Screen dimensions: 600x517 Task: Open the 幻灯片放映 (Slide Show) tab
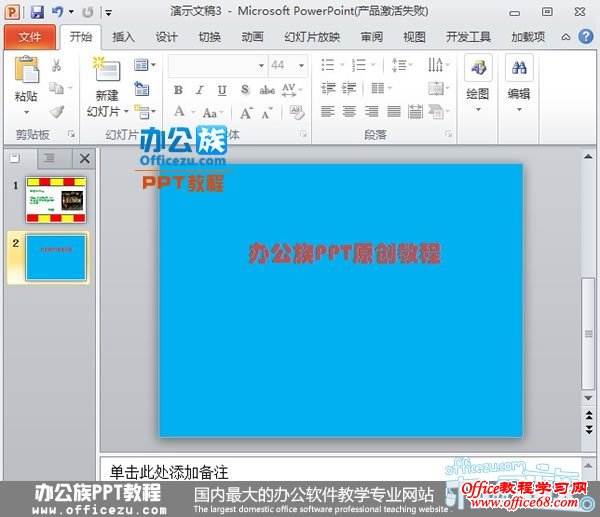pos(312,37)
